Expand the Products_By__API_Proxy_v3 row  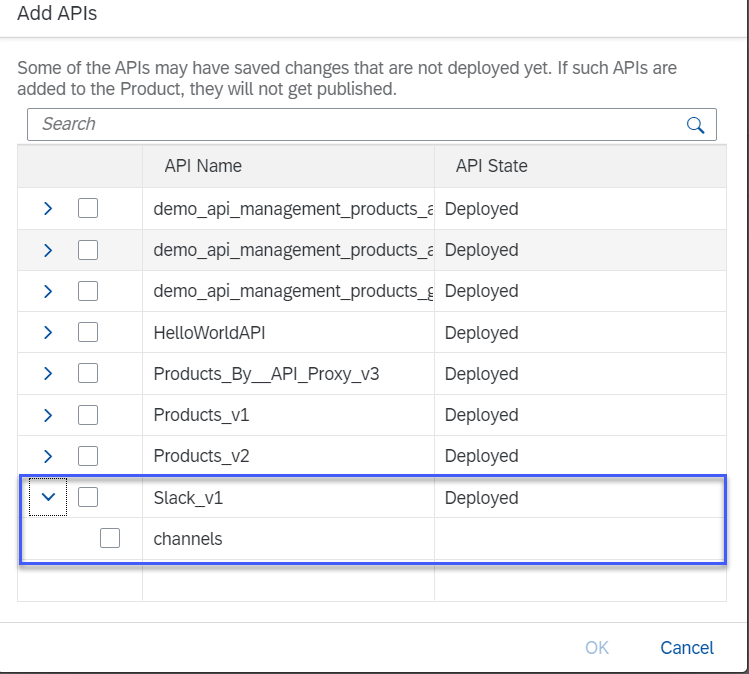48,374
